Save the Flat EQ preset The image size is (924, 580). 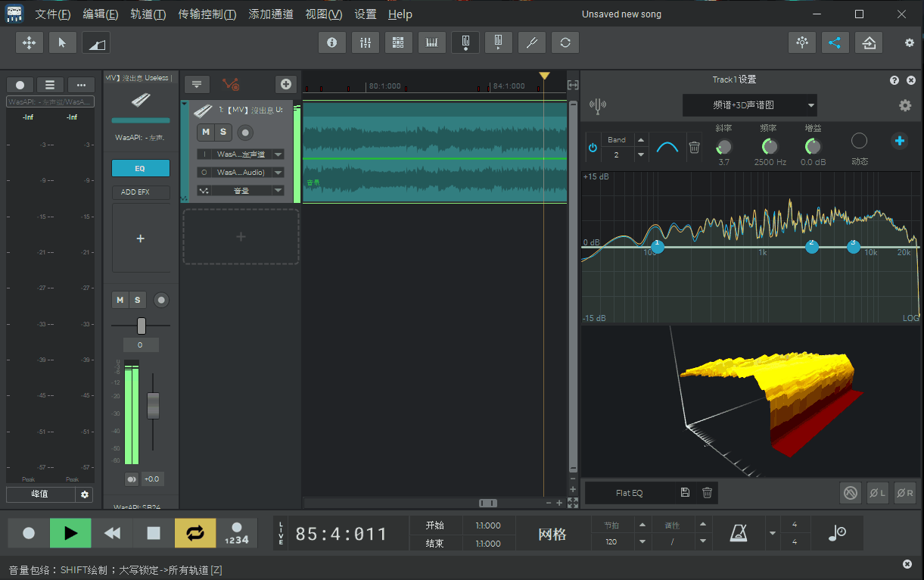click(x=685, y=493)
